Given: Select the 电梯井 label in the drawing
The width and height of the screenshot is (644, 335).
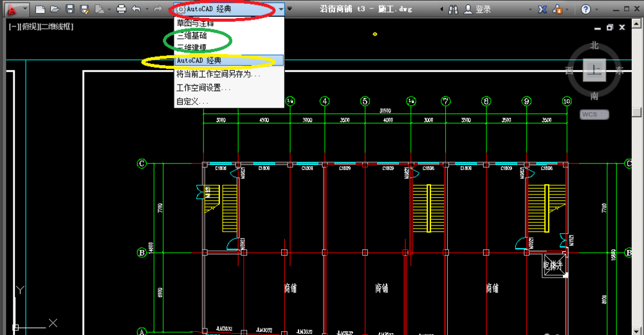Looking at the screenshot, I should 553,265.
